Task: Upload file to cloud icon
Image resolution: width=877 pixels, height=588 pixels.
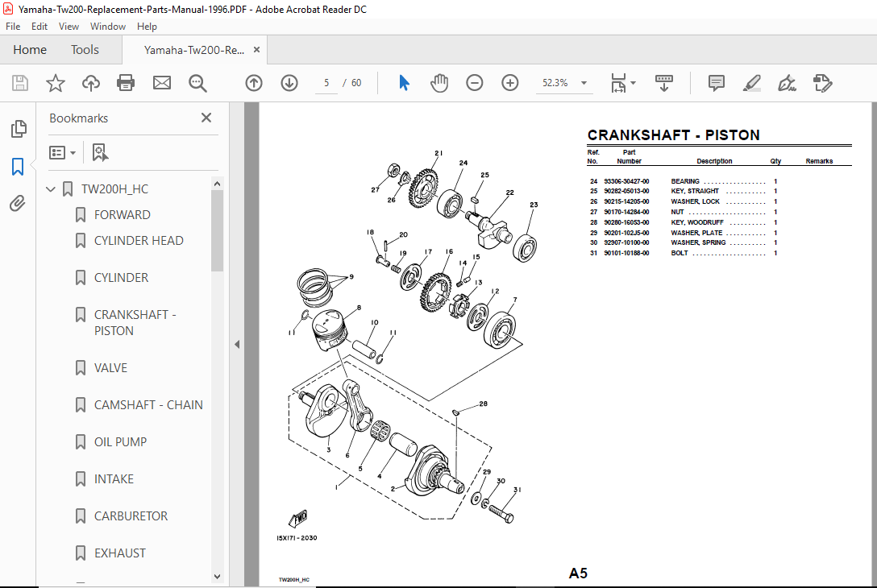Action: [x=90, y=83]
